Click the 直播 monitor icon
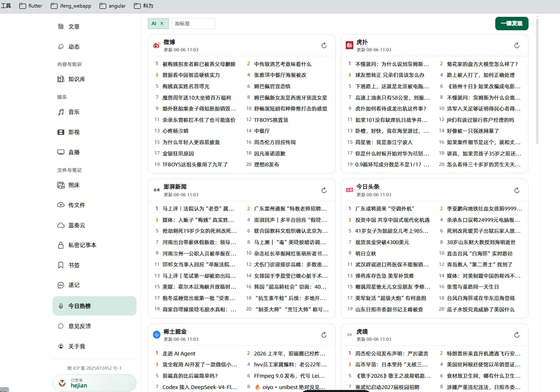 61,152
